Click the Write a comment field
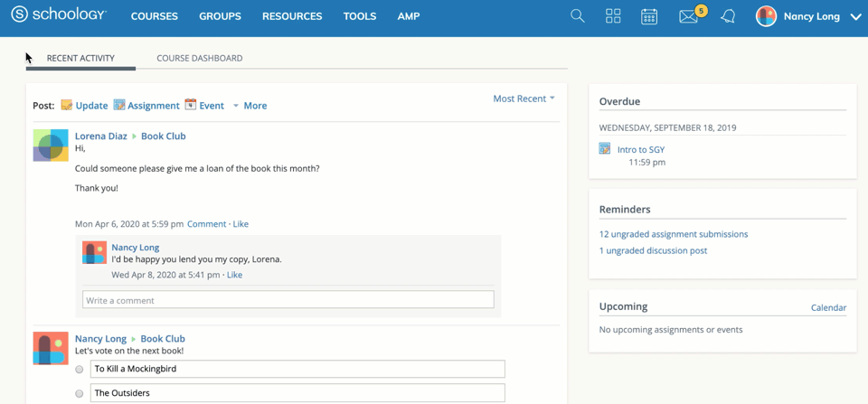868x404 pixels. [x=288, y=300]
